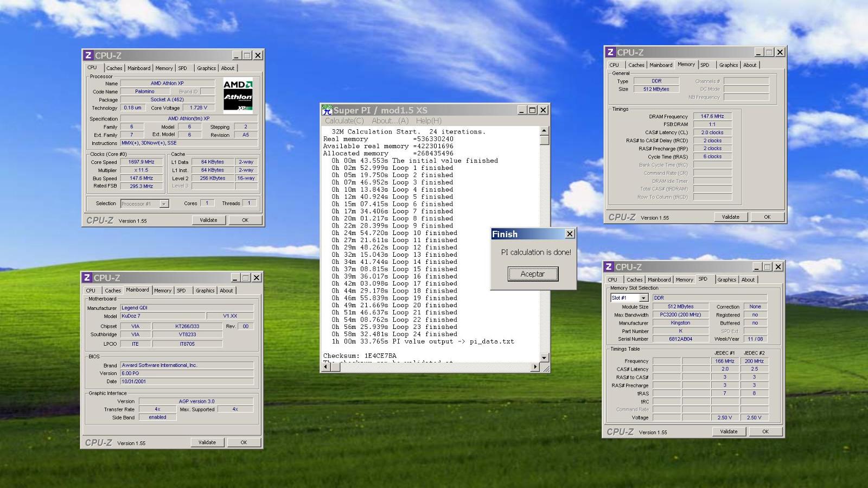Click Aceptar in the Finish dialog
Screen dimensions: 868x488
(533, 274)
